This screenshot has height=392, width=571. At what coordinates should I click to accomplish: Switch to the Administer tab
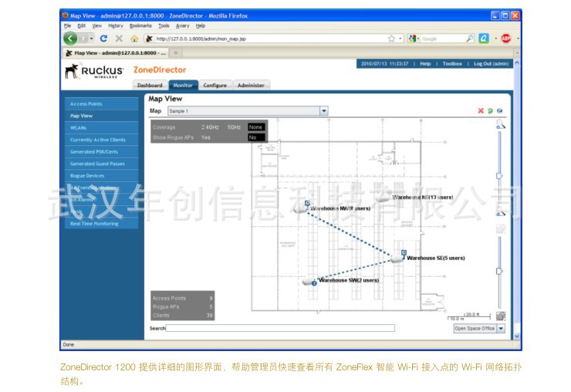[x=251, y=85]
